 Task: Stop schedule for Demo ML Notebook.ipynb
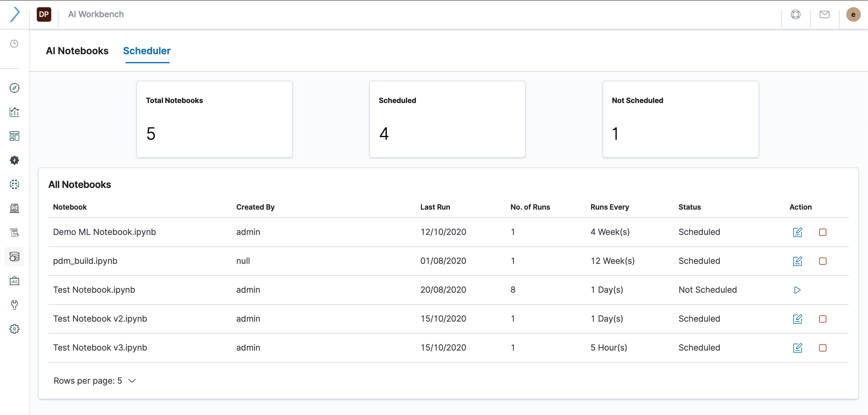(822, 232)
